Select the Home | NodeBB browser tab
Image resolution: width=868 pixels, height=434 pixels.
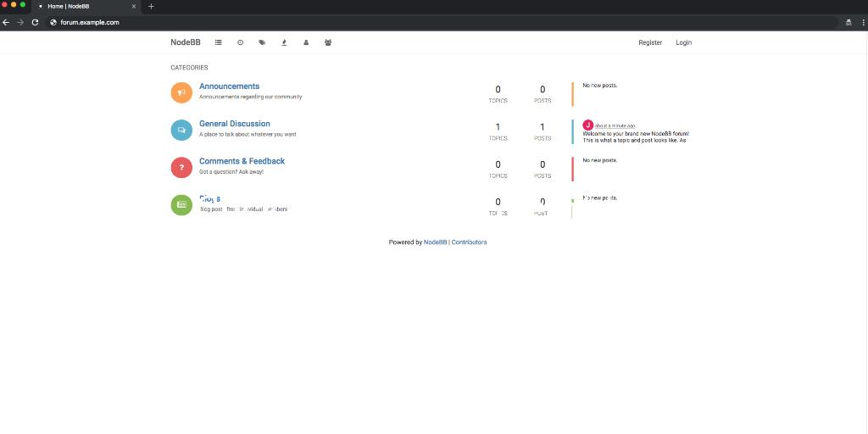(87, 7)
